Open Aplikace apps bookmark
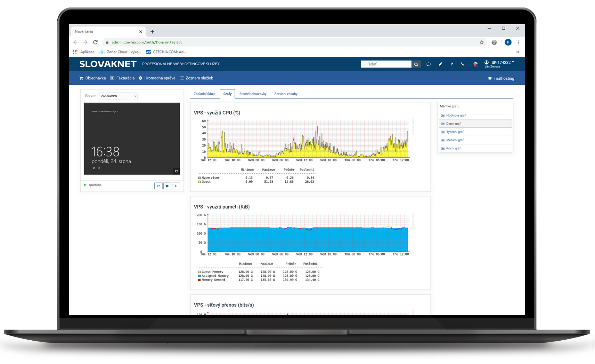Image resolution: width=595 pixels, height=364 pixels. (x=84, y=52)
